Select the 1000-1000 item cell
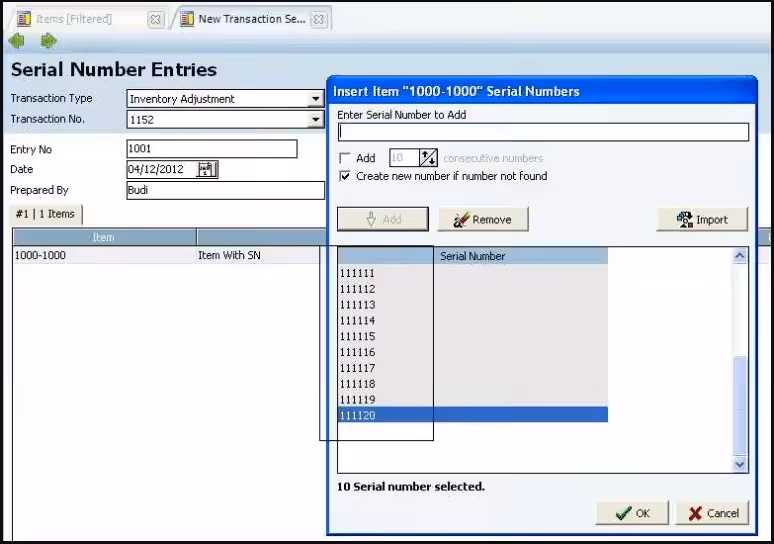774x544 pixels. 104,255
